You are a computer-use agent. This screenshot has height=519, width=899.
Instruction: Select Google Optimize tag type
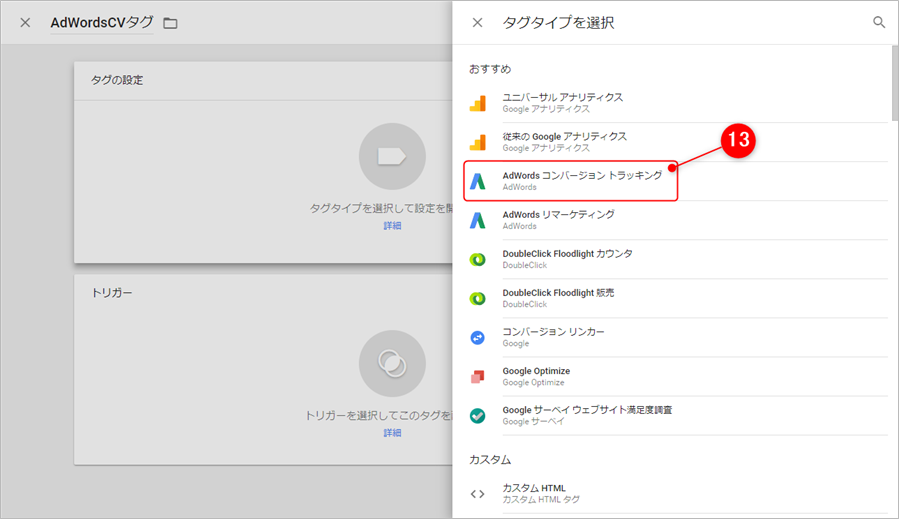click(x=678, y=377)
